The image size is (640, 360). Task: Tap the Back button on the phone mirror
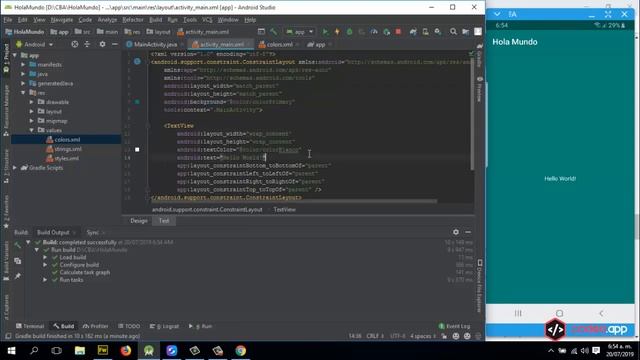[x=601, y=313]
